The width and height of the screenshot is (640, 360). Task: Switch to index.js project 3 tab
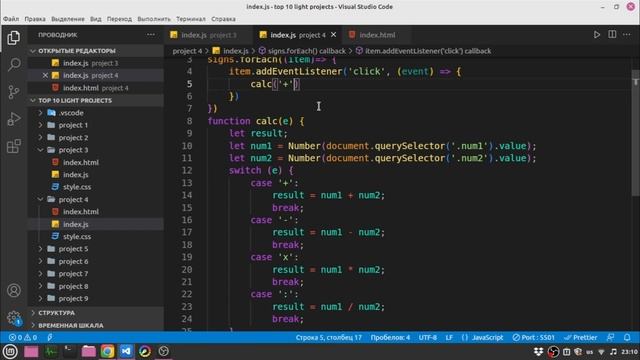pyautogui.click(x=208, y=35)
